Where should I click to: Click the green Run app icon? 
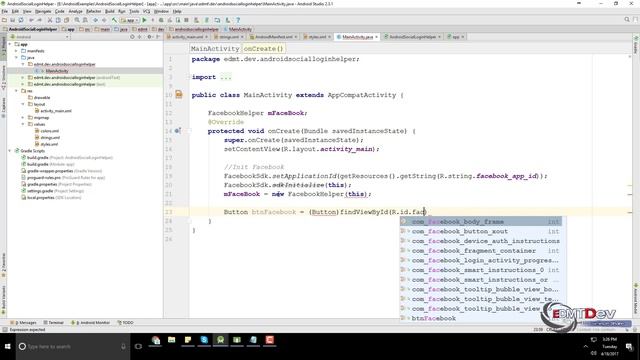tap(144, 20)
